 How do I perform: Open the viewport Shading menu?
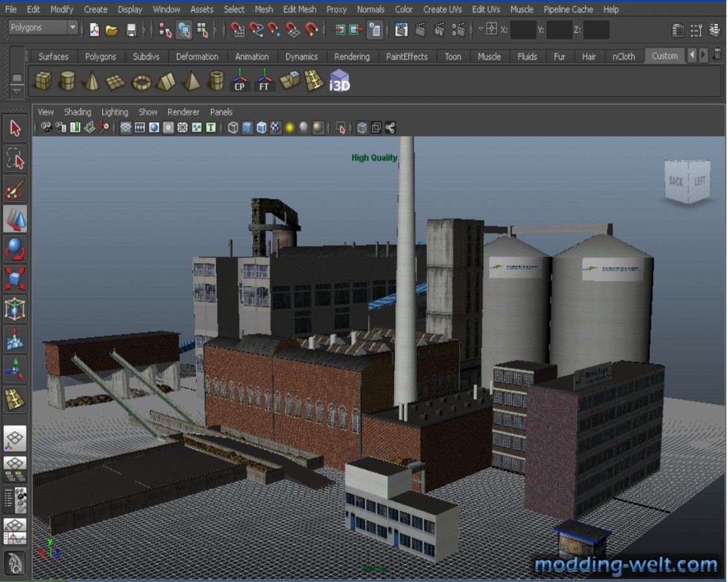click(x=78, y=112)
